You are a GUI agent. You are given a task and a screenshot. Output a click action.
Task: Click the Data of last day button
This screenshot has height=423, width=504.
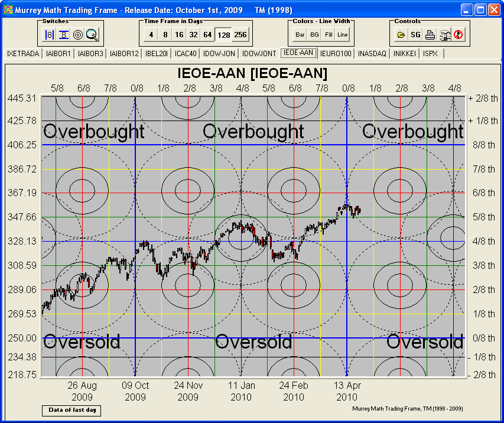(71, 410)
